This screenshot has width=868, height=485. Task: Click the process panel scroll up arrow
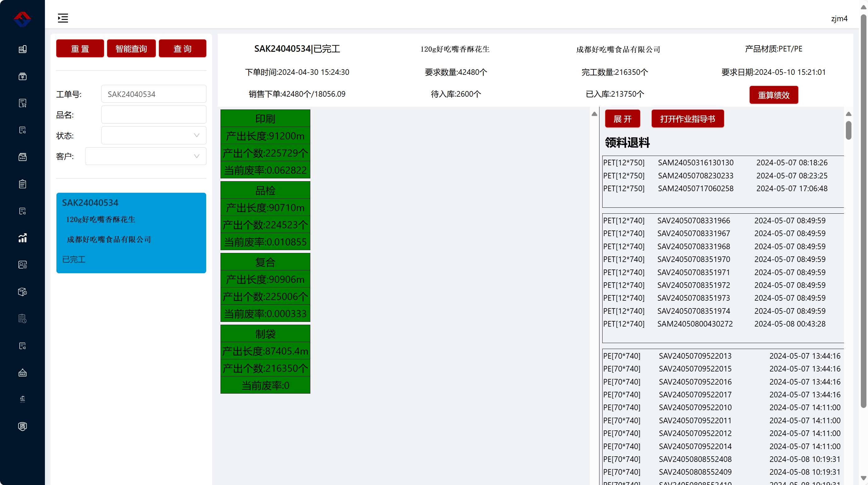pyautogui.click(x=594, y=114)
